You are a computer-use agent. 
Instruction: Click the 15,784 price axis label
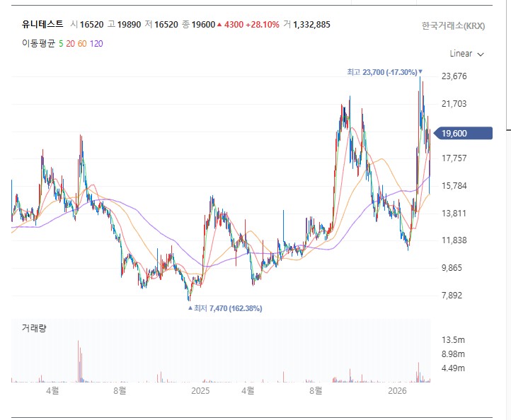point(454,186)
